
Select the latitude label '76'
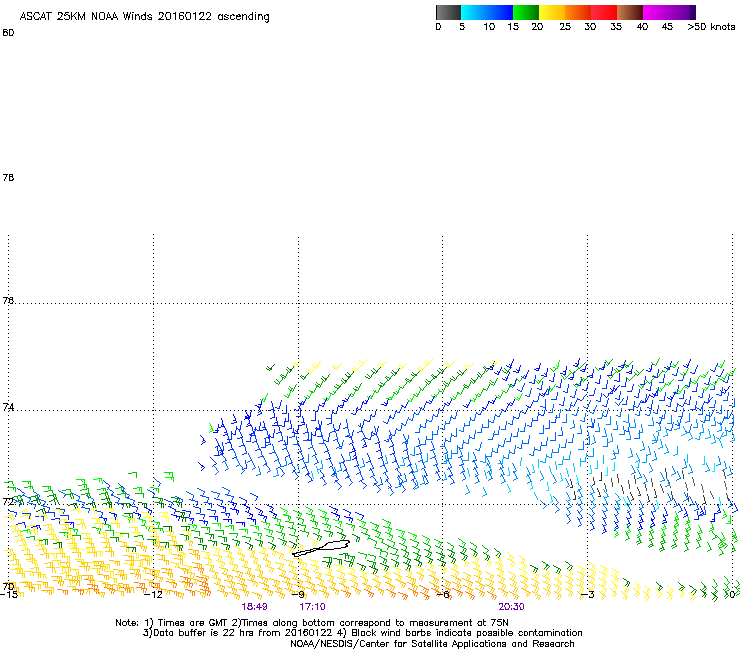8,300
